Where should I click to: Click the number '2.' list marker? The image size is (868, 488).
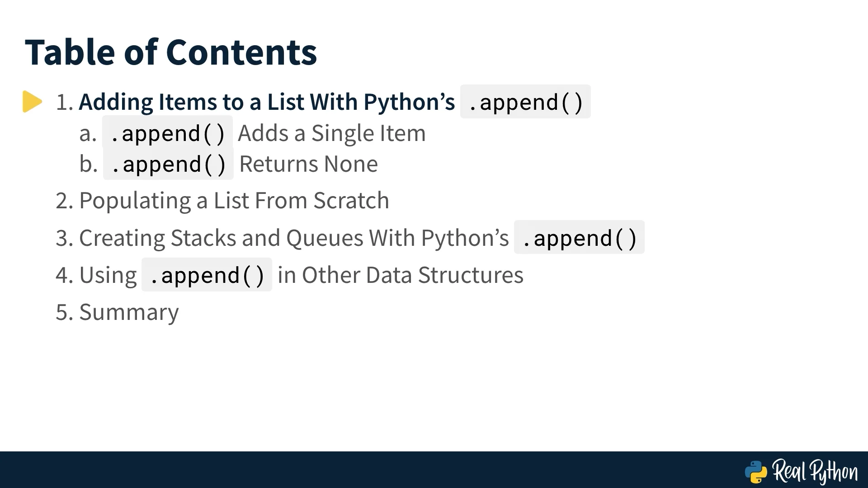65,201
